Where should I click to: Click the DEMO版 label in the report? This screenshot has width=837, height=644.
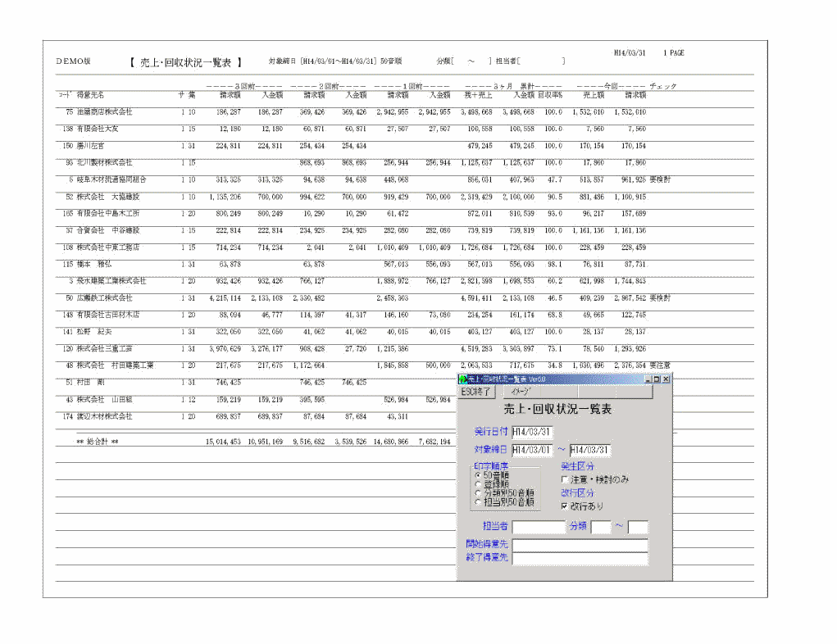(73, 61)
